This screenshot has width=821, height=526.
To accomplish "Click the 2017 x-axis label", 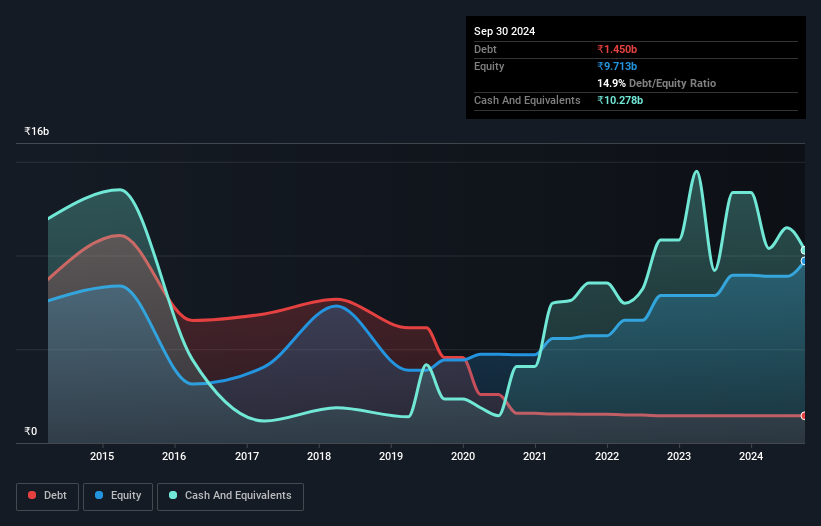I will tap(247, 456).
